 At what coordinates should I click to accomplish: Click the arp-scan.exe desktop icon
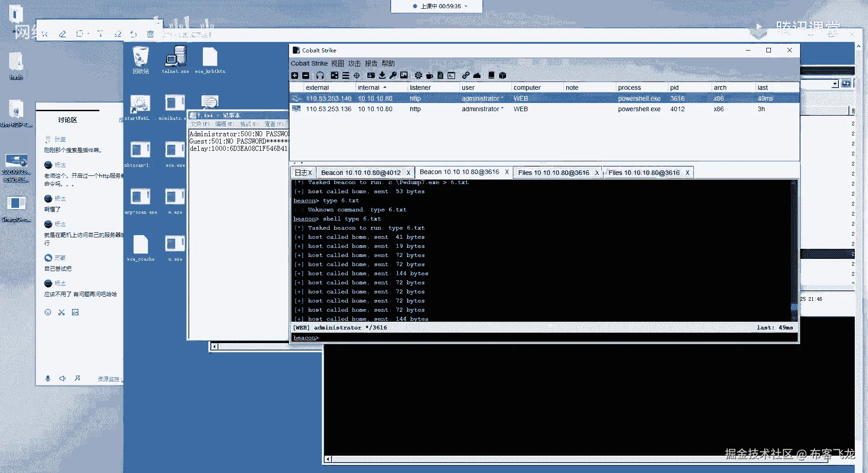(x=140, y=201)
